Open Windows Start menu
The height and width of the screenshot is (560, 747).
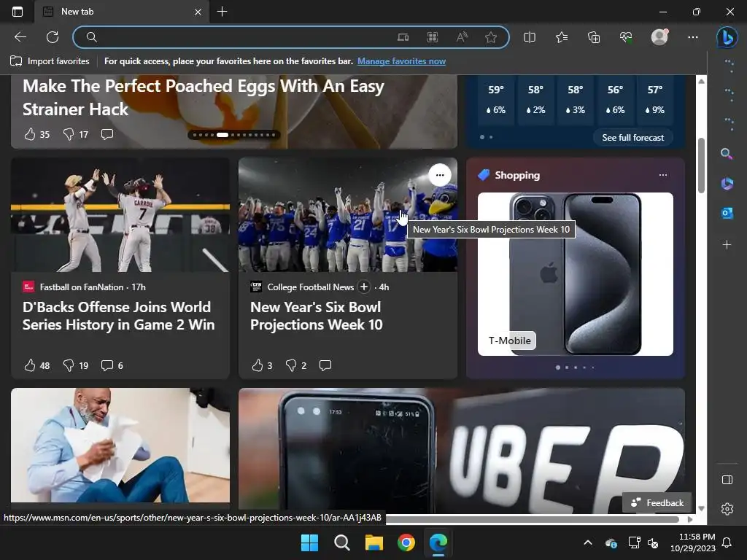click(x=309, y=542)
